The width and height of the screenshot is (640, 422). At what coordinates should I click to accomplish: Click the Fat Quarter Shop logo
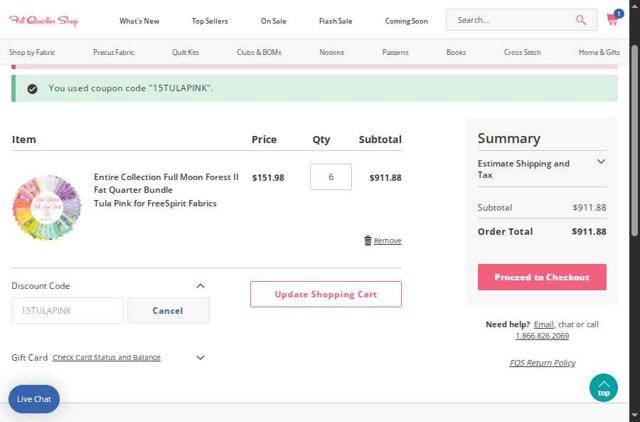pyautogui.click(x=44, y=20)
